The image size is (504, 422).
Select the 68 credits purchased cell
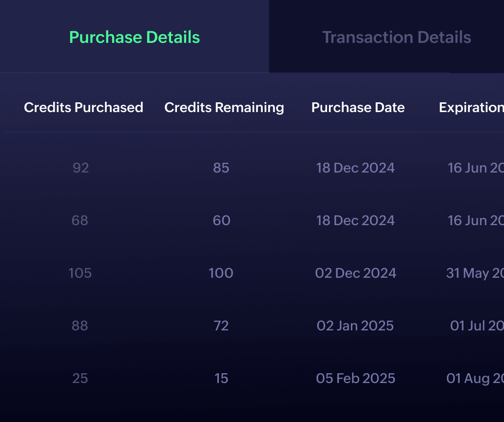pyautogui.click(x=80, y=220)
